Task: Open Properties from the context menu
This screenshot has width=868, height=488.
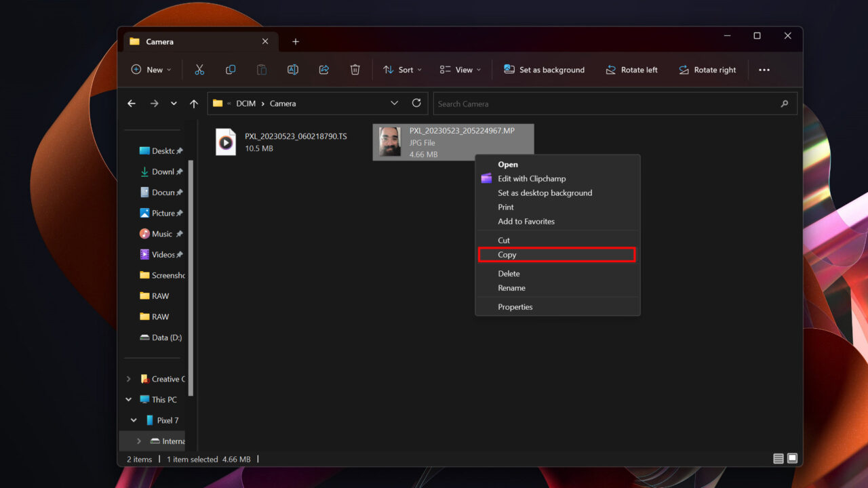Action: click(x=515, y=306)
